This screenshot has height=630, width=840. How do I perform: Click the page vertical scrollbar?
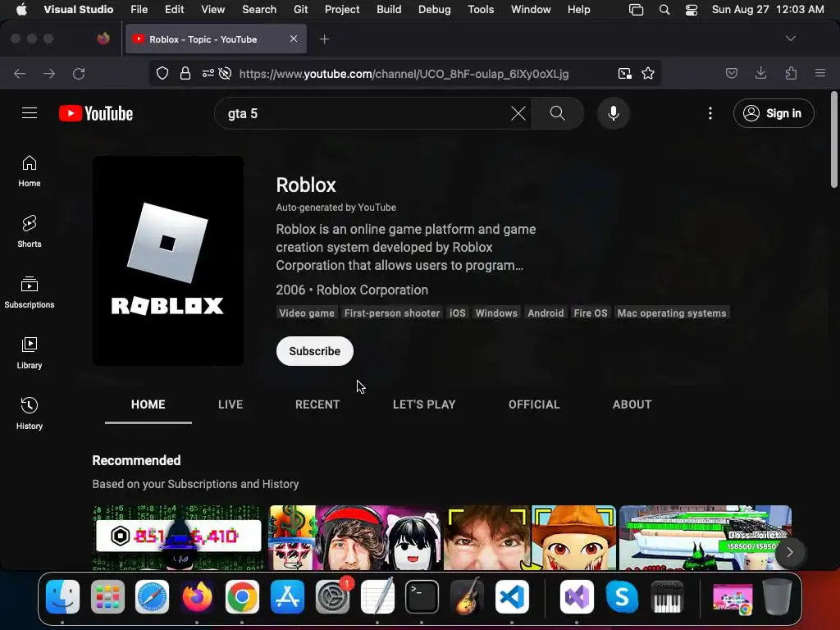click(833, 140)
